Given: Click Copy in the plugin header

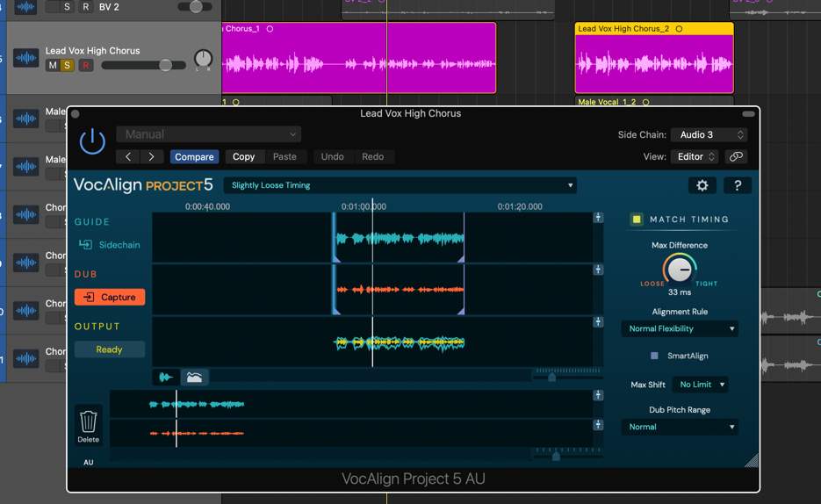Looking at the screenshot, I should coord(243,156).
